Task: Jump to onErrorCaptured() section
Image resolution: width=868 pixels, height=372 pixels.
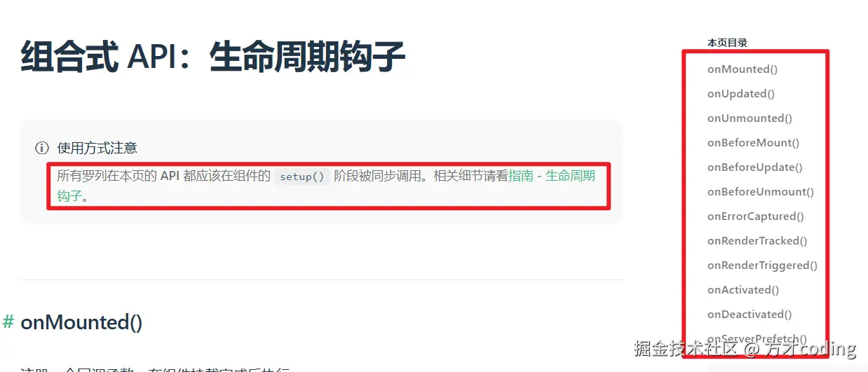Action: tap(756, 216)
